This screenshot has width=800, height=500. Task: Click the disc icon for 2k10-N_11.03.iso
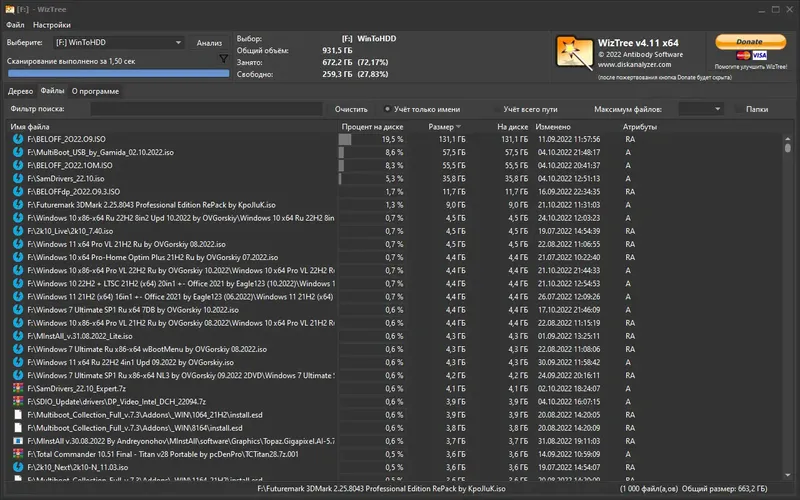[x=18, y=467]
